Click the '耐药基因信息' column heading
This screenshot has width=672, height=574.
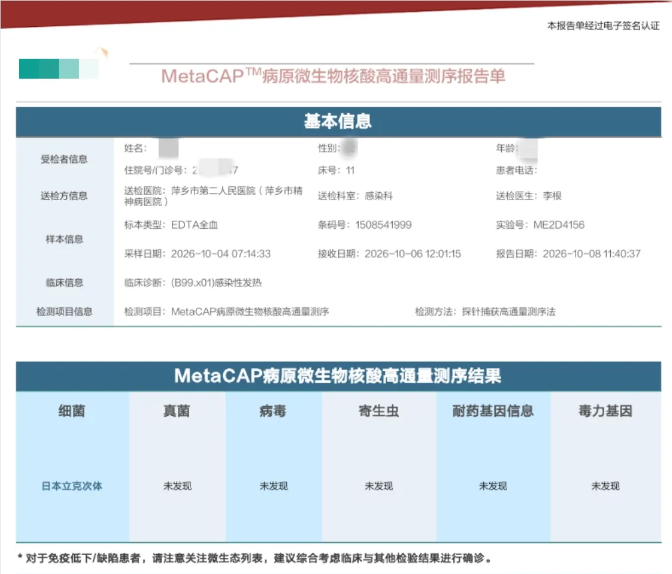493,411
